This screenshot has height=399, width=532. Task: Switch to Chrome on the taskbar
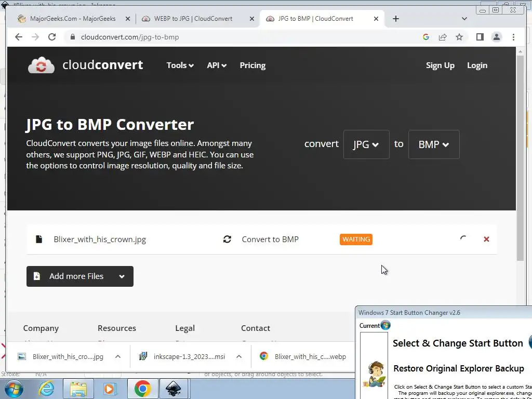click(x=142, y=389)
